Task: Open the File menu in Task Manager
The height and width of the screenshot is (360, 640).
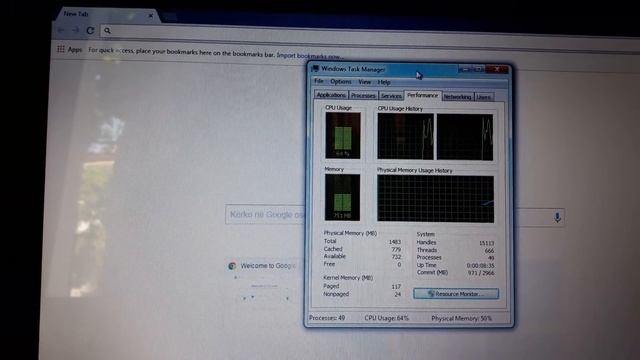Action: point(319,81)
